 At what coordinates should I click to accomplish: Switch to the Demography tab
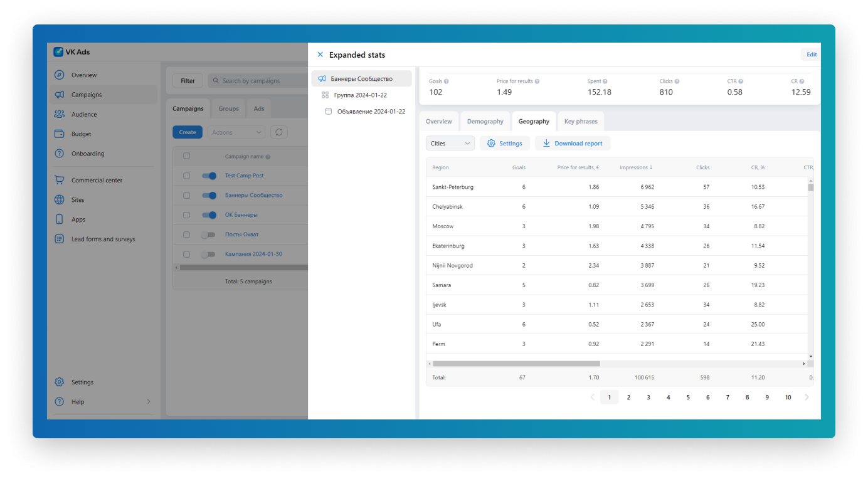(x=485, y=121)
